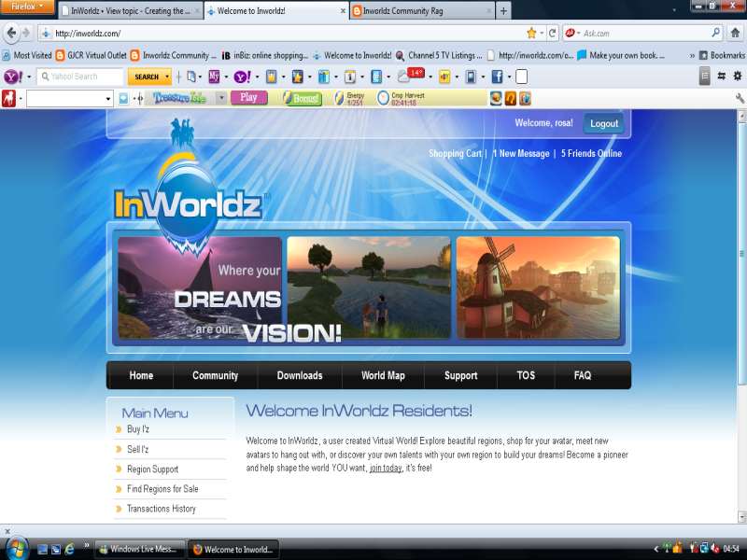Screen dimensions: 747x560
Task: Open the TOS navigation item
Action: [x=526, y=375]
